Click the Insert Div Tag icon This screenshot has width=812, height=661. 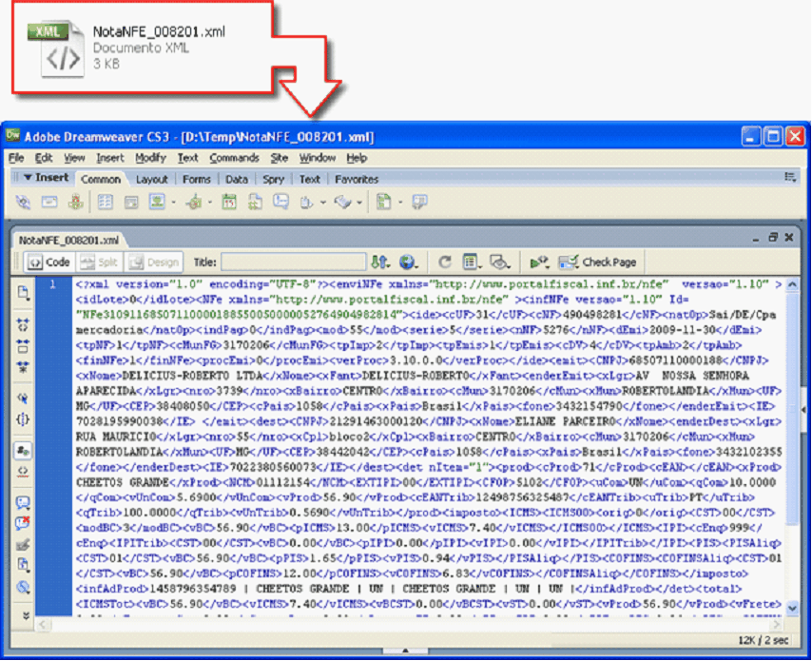click(x=131, y=202)
